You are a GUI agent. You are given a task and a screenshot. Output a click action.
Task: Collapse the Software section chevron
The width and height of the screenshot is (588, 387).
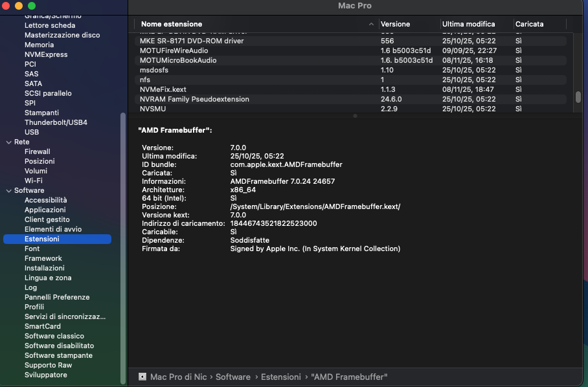click(x=9, y=191)
